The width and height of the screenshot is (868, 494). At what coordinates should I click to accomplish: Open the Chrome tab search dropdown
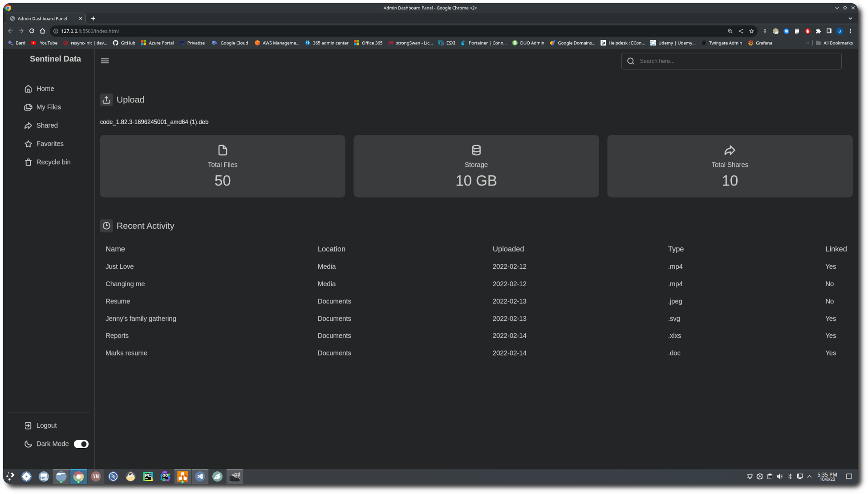point(850,19)
